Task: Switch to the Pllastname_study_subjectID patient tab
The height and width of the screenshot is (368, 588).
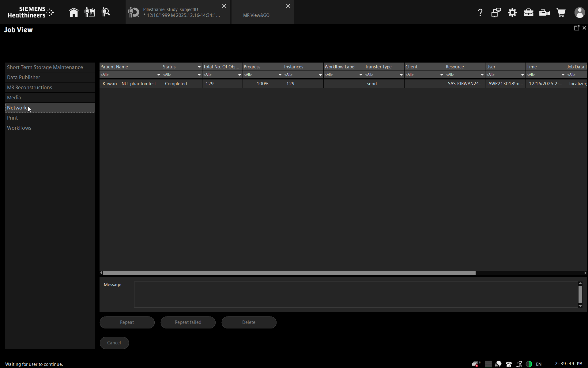Action: point(178,12)
